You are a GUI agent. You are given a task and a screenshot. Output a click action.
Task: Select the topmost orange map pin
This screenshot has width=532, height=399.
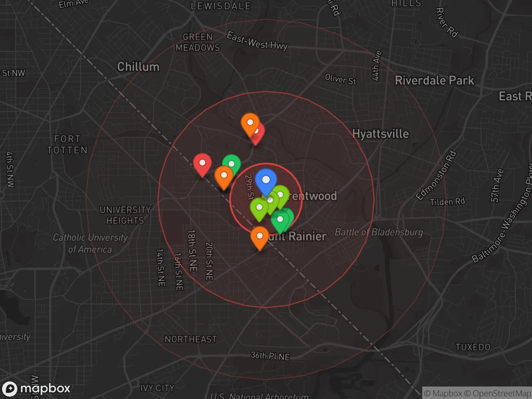[250, 123]
